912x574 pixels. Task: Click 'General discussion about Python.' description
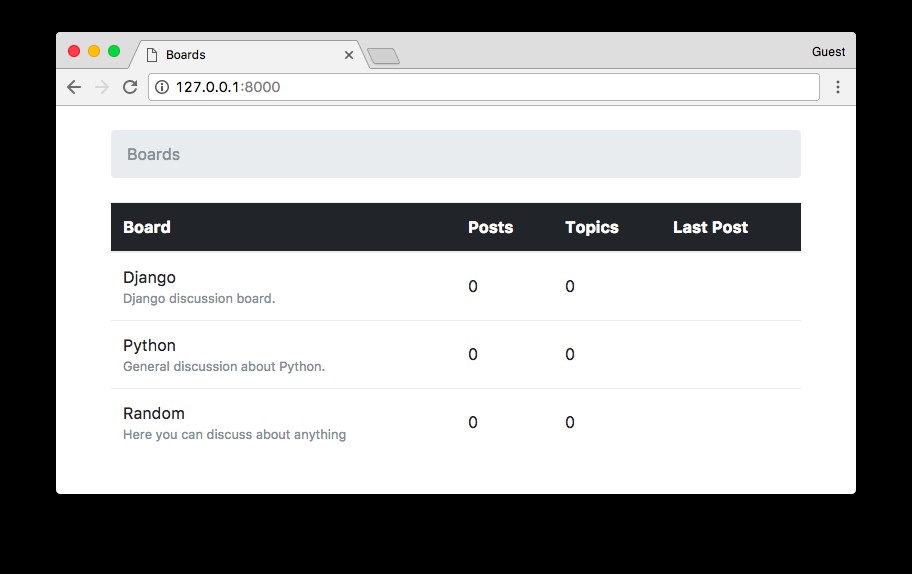click(x=224, y=366)
